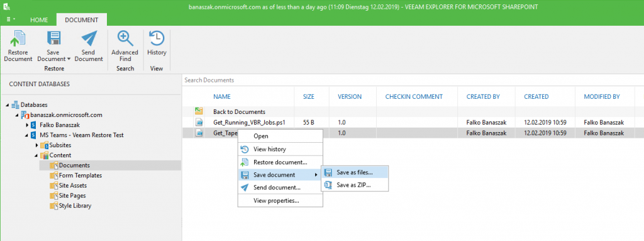Expand the Save document submenu arrow

pos(316,175)
